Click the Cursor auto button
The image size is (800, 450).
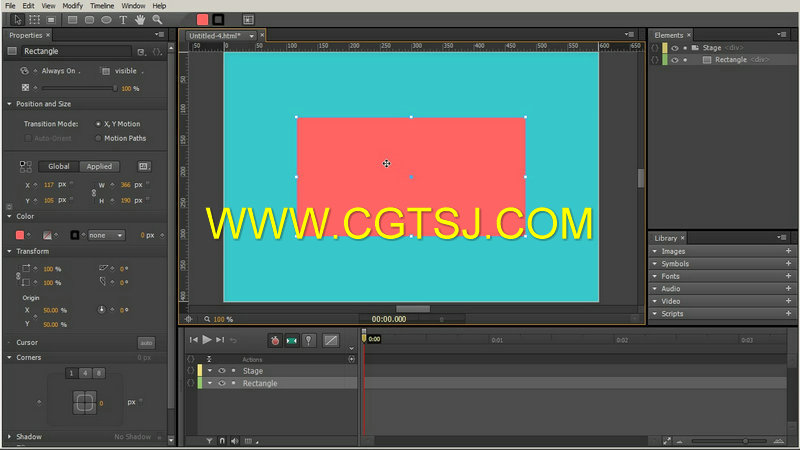146,343
